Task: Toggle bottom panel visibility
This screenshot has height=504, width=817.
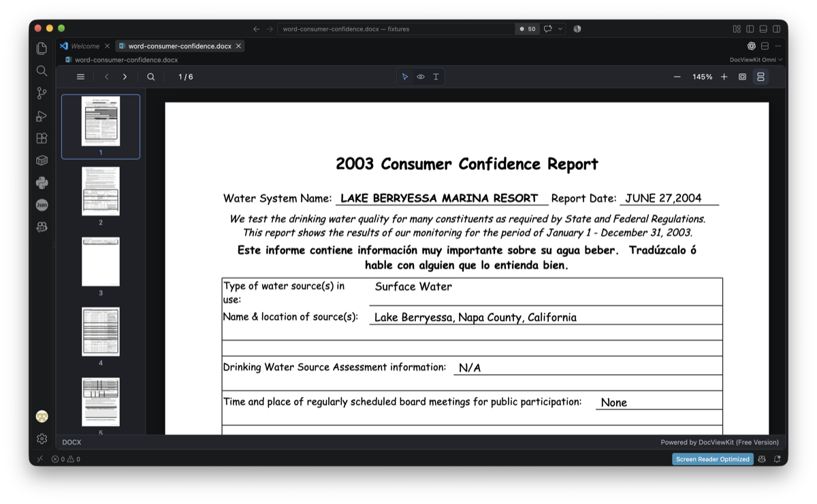Action: tap(763, 29)
